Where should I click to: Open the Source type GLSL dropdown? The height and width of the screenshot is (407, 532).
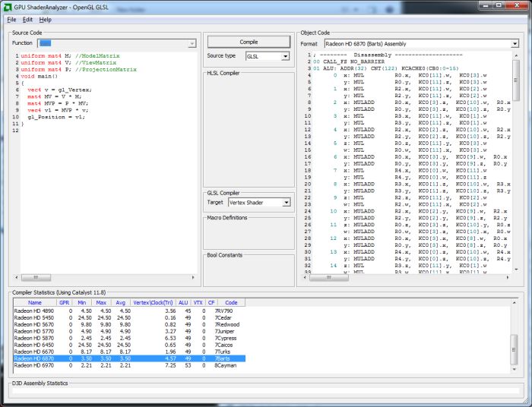point(285,56)
